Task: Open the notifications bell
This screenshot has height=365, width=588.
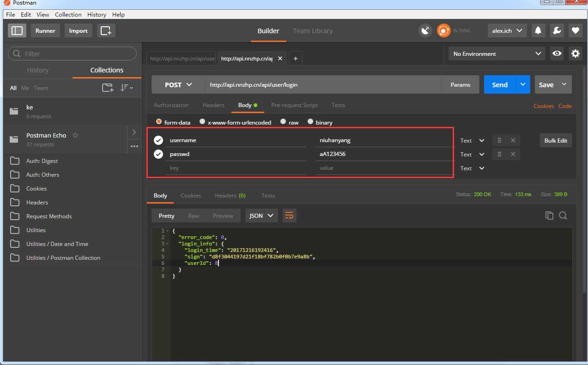Action: click(x=538, y=31)
